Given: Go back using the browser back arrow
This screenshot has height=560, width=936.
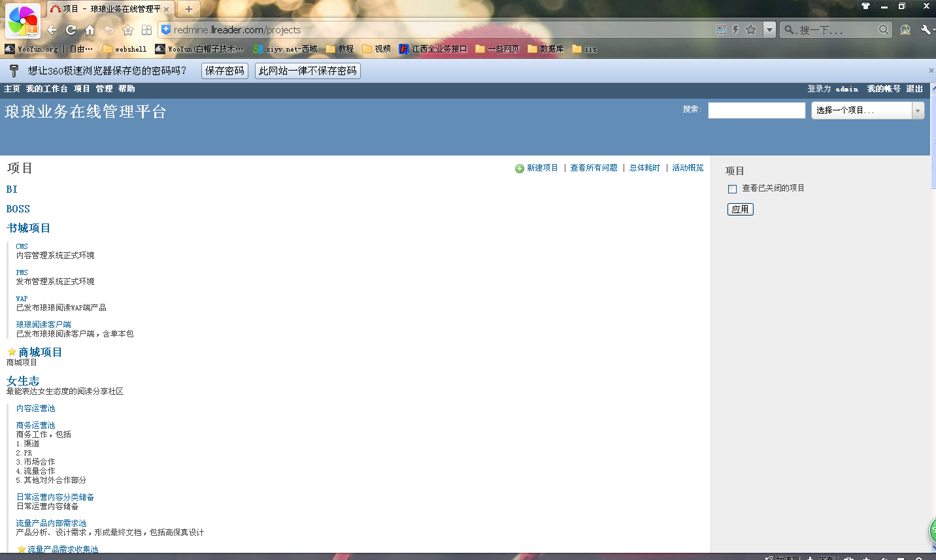Looking at the screenshot, I should [52, 30].
